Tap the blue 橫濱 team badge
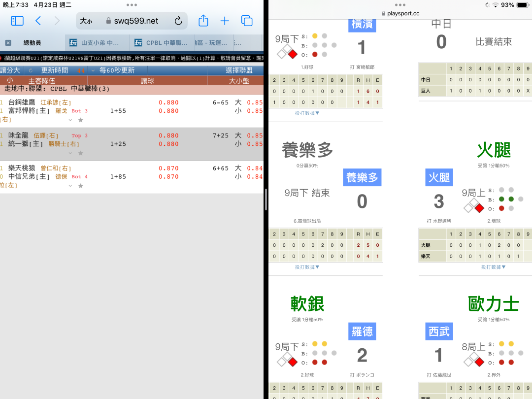 point(362,25)
